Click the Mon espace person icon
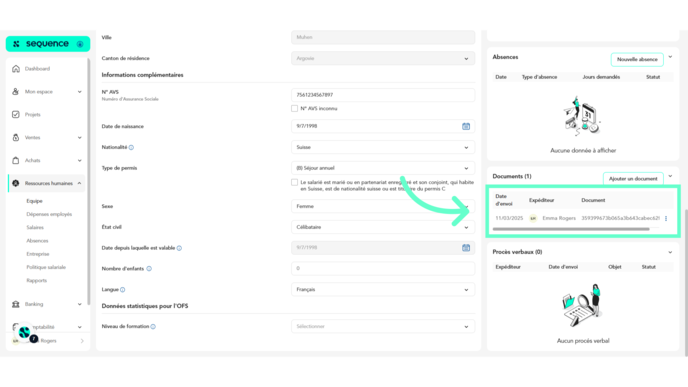 tap(16, 92)
